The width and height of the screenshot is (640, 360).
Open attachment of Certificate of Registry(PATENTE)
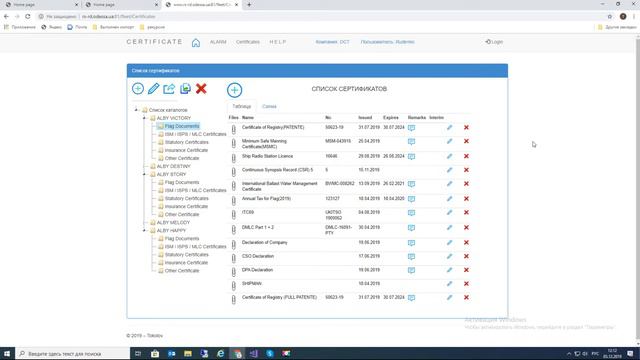(x=233, y=129)
